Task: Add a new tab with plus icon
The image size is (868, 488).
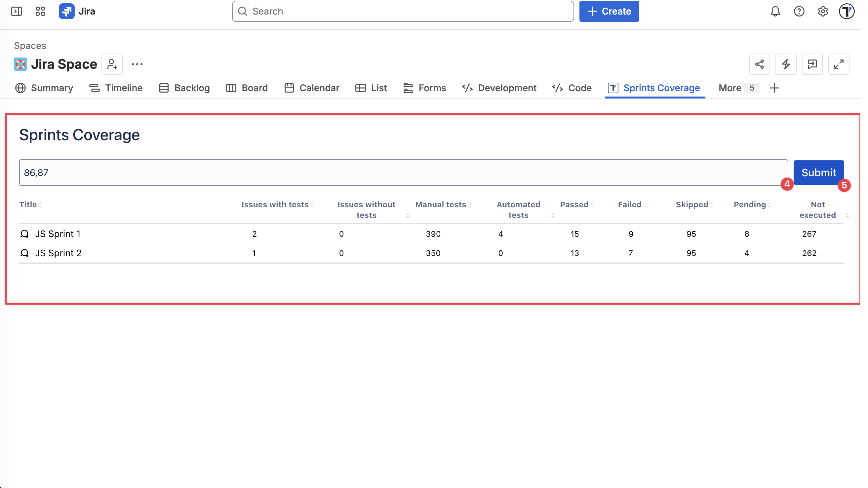Action: 775,88
